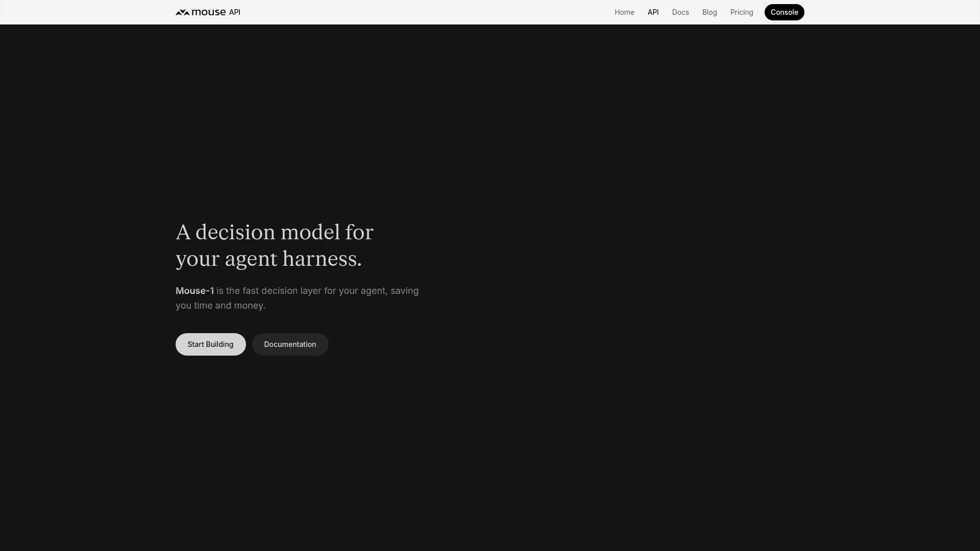Click the bold 'Mouse-1' text
980x551 pixels.
click(194, 291)
